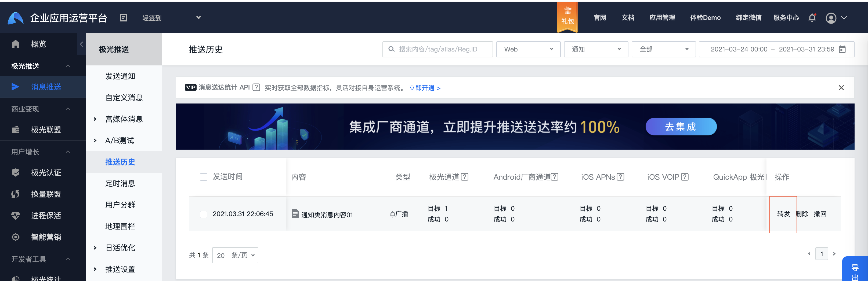Open the 2021-03-24 to 2021-03-31 date range field
This screenshot has height=281, width=868.
click(776, 49)
